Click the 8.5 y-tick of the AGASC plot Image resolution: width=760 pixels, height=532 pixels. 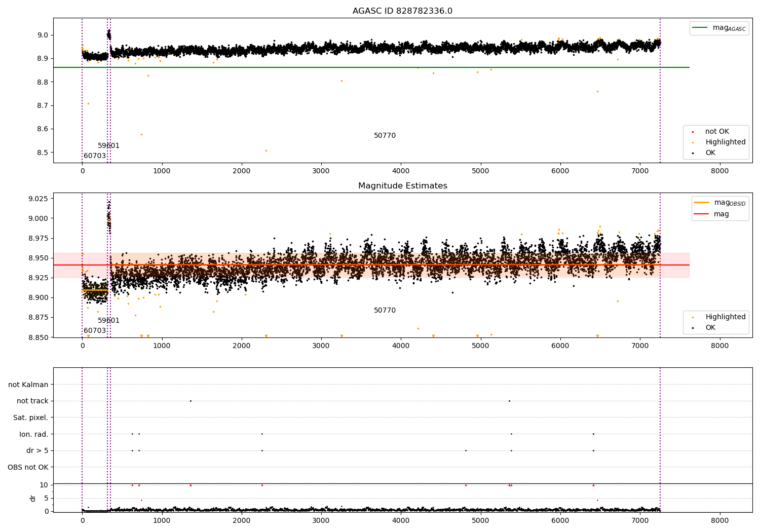(x=43, y=153)
